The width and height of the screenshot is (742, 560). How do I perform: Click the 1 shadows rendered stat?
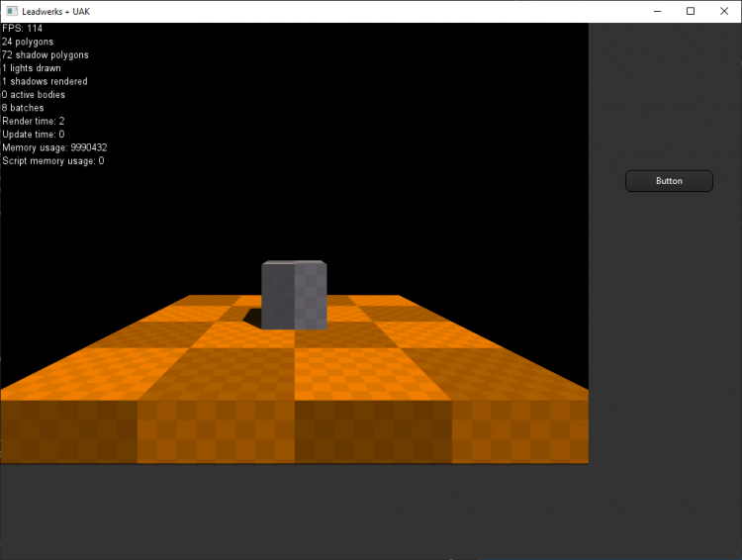[x=45, y=81]
